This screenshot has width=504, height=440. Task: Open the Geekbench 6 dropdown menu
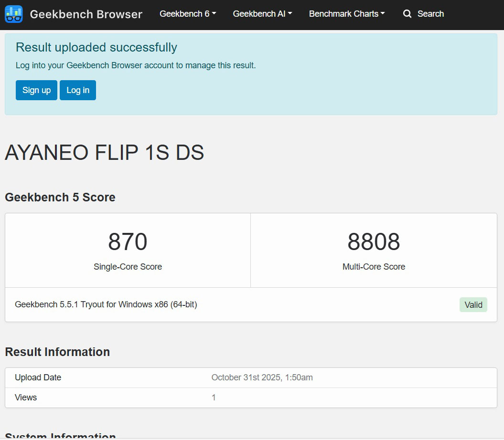coord(188,14)
